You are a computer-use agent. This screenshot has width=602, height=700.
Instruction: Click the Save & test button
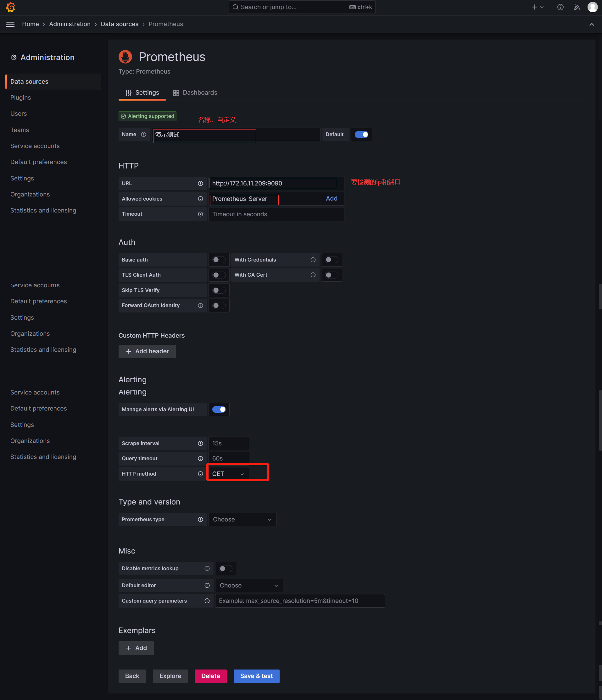(256, 676)
